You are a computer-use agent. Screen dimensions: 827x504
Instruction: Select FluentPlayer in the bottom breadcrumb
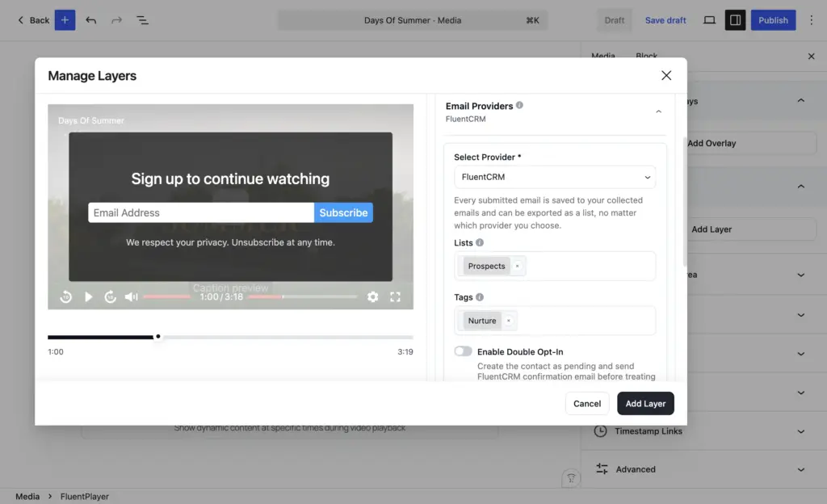tap(84, 496)
